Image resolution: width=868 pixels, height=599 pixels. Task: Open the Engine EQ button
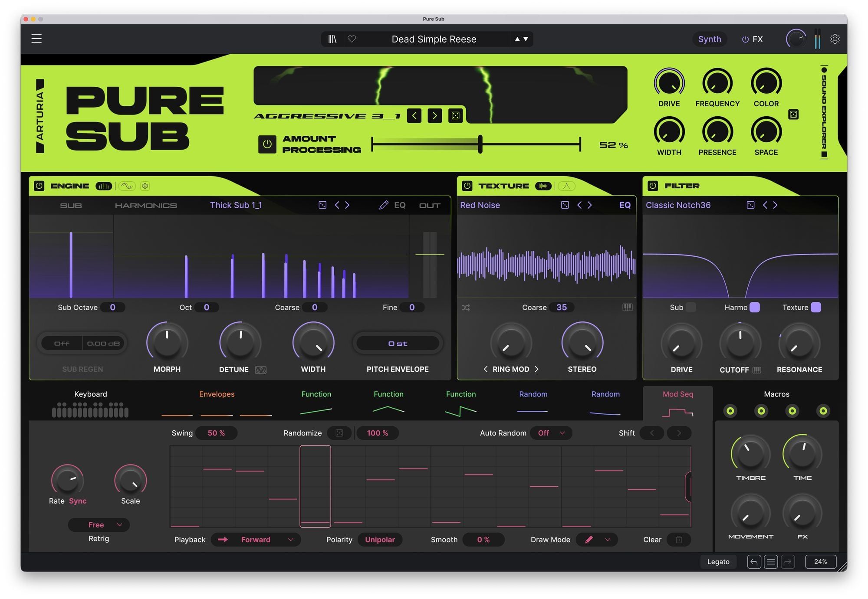click(x=400, y=205)
